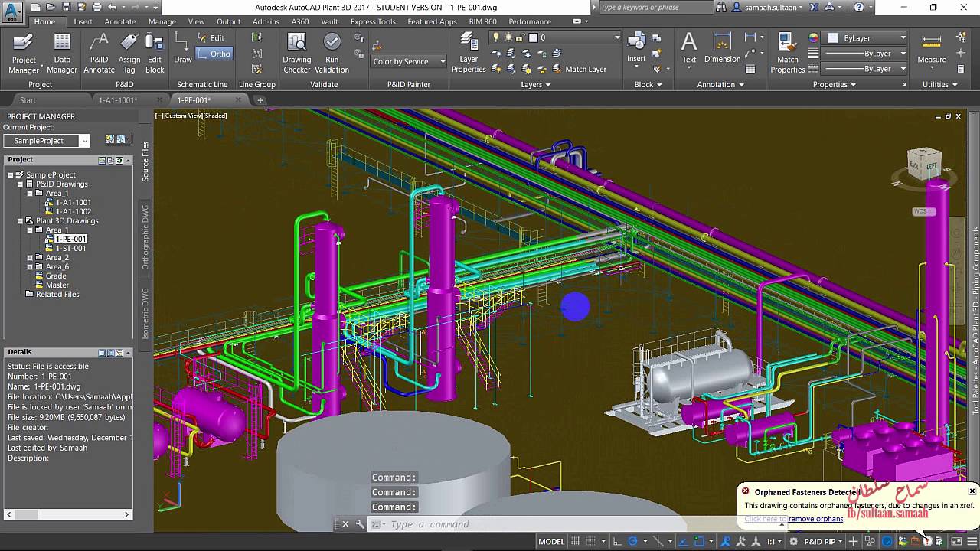Screen dimensions: 980x551
Task: Click Match Properties
Action: pos(787,54)
